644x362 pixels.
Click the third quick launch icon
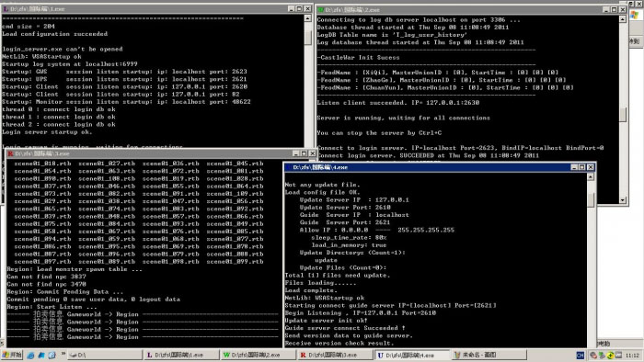(x=52, y=355)
